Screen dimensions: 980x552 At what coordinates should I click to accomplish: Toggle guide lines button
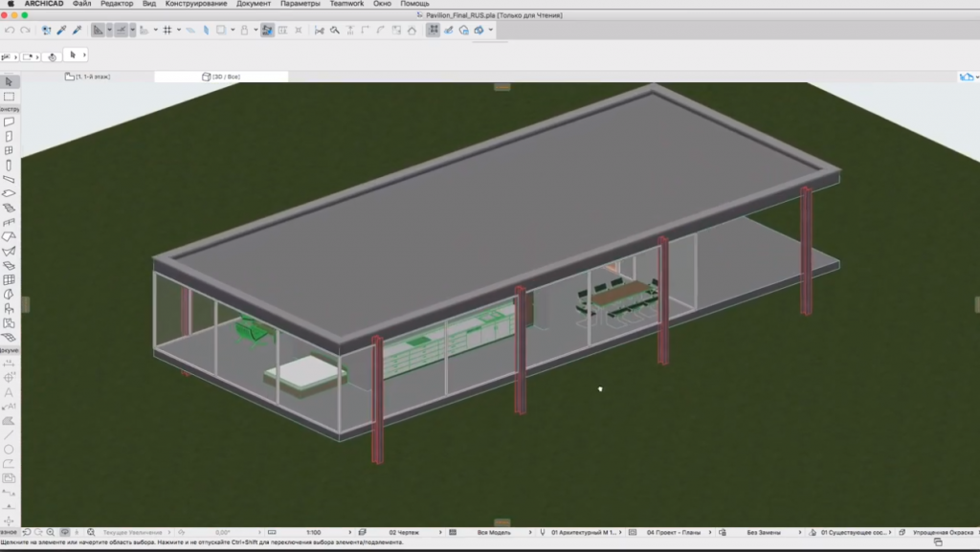(99, 30)
